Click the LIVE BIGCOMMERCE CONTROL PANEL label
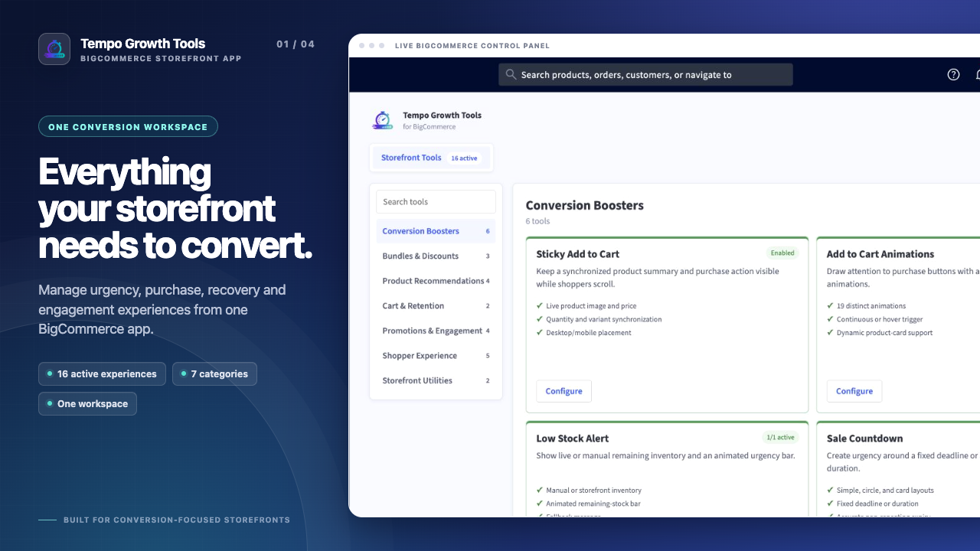The width and height of the screenshot is (980, 551). (x=472, y=46)
